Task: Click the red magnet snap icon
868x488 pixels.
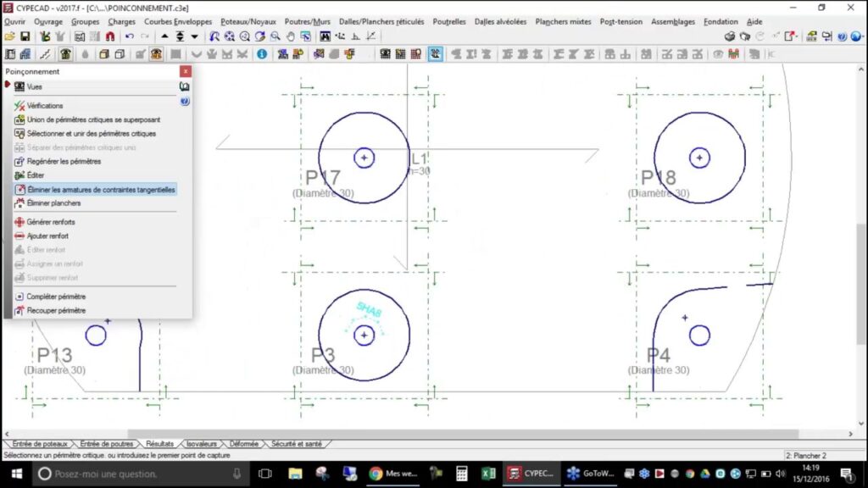Action: click(x=109, y=36)
